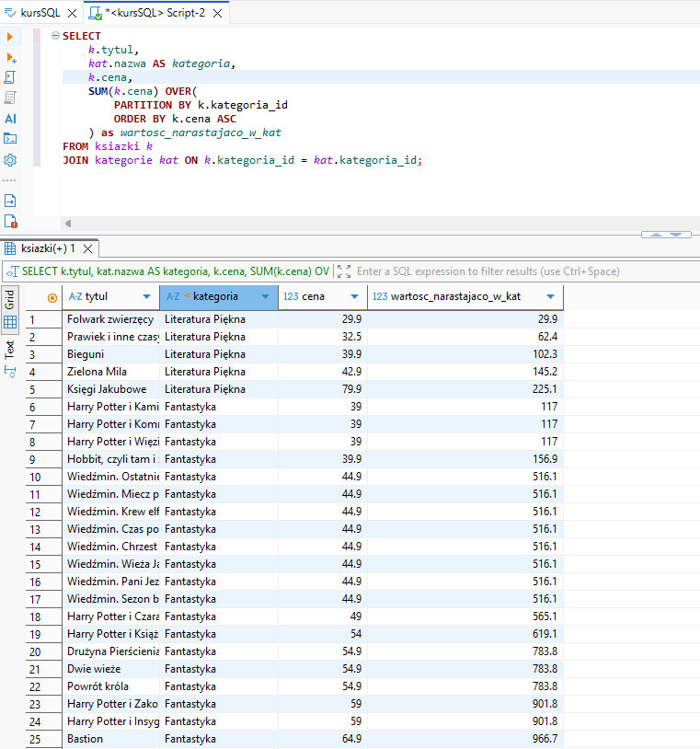Open cena column dropdown arrow
The image size is (700, 749).
354,297
